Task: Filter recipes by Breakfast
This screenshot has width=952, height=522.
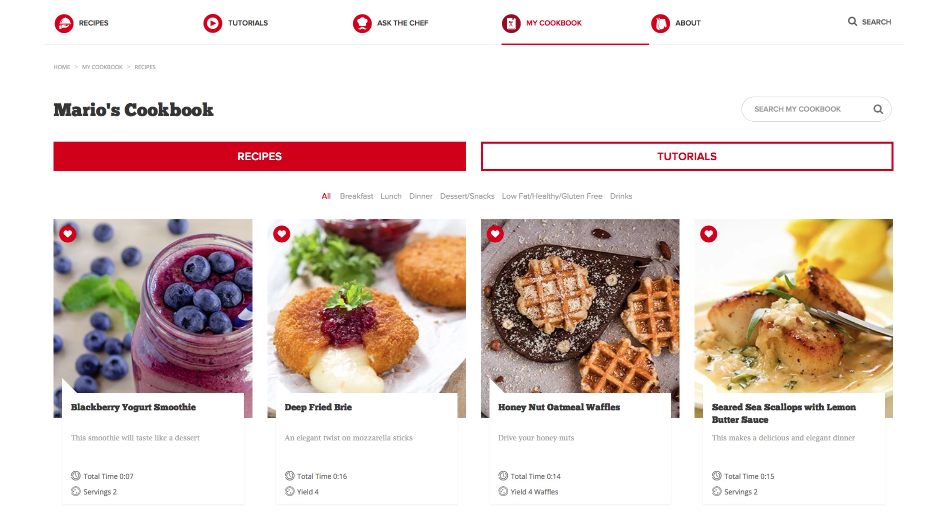Action: (356, 196)
